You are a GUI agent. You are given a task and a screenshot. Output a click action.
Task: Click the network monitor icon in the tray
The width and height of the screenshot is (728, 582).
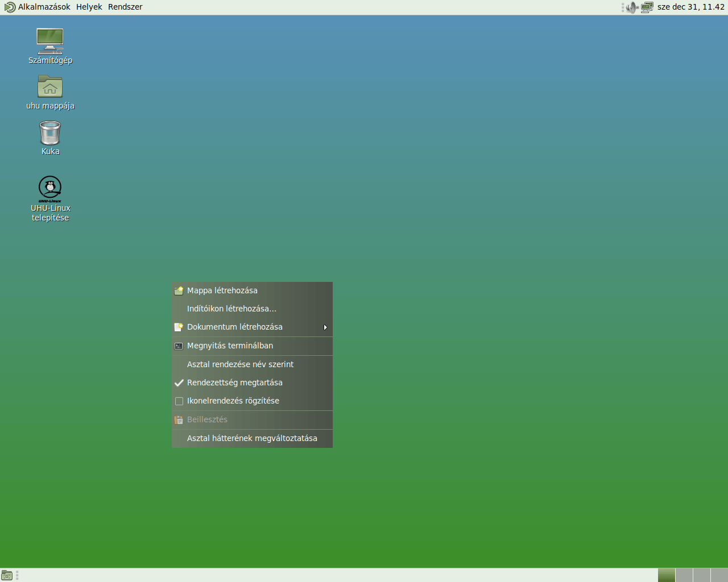tap(646, 7)
